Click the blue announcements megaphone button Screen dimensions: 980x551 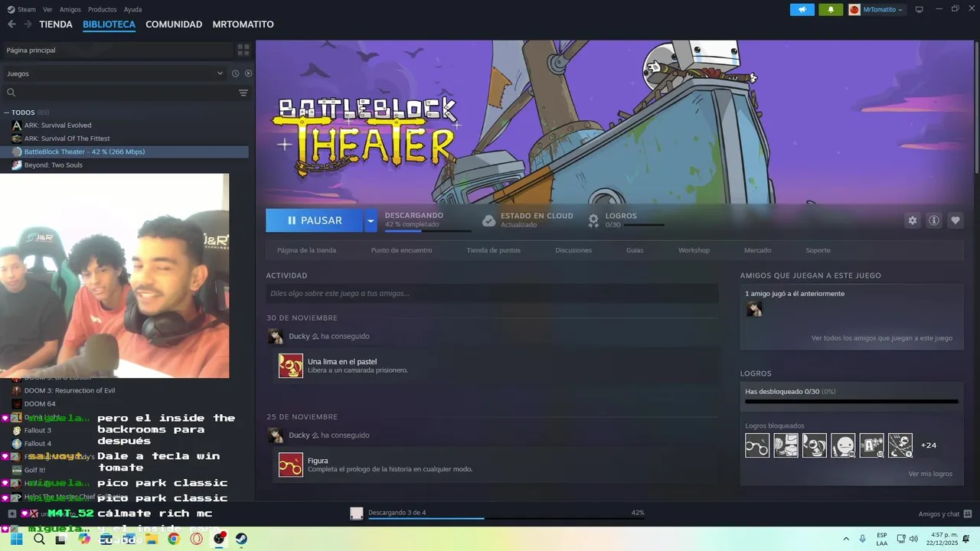(x=802, y=9)
